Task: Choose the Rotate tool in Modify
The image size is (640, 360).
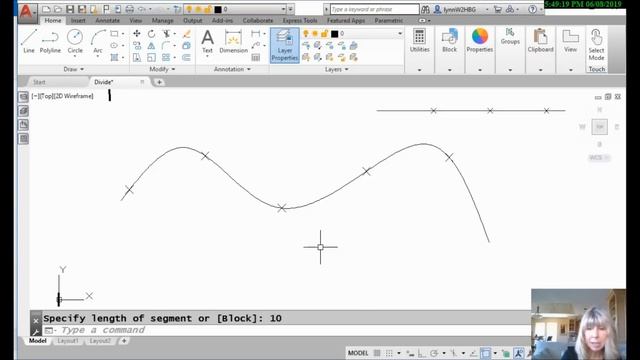Action: click(151, 33)
